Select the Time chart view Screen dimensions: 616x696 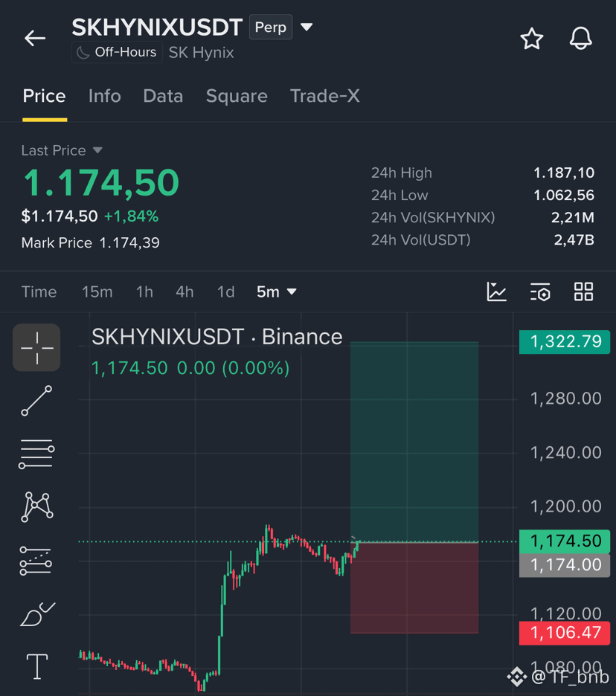coord(39,291)
